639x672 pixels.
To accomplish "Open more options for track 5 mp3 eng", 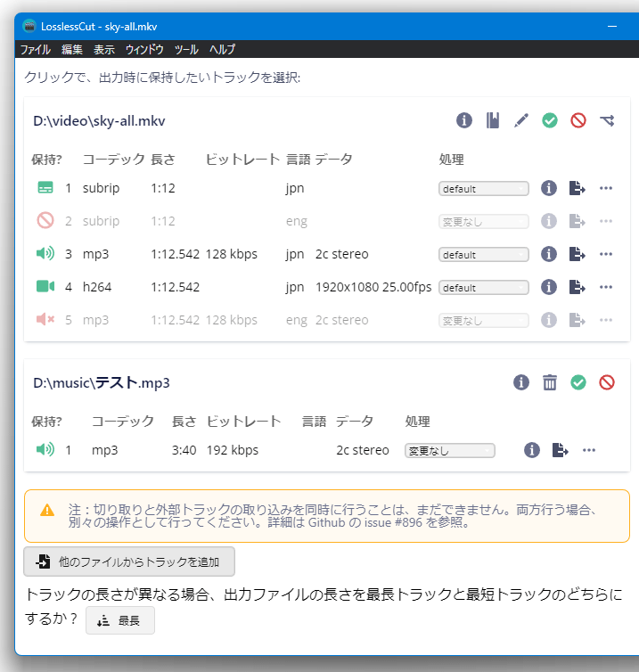I will tap(606, 320).
